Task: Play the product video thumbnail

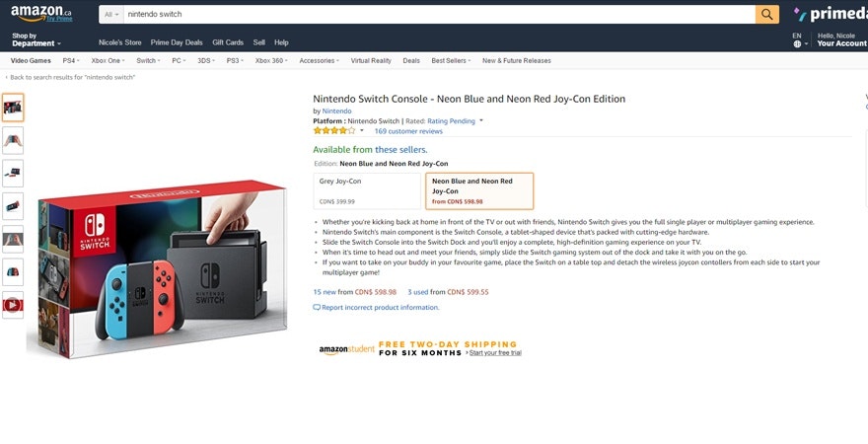Action: coord(13,305)
